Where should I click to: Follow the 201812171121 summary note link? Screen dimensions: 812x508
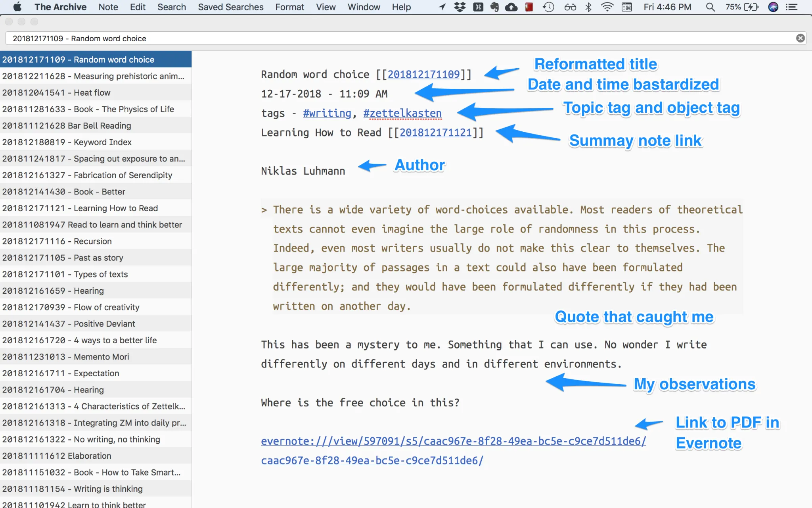pyautogui.click(x=435, y=133)
